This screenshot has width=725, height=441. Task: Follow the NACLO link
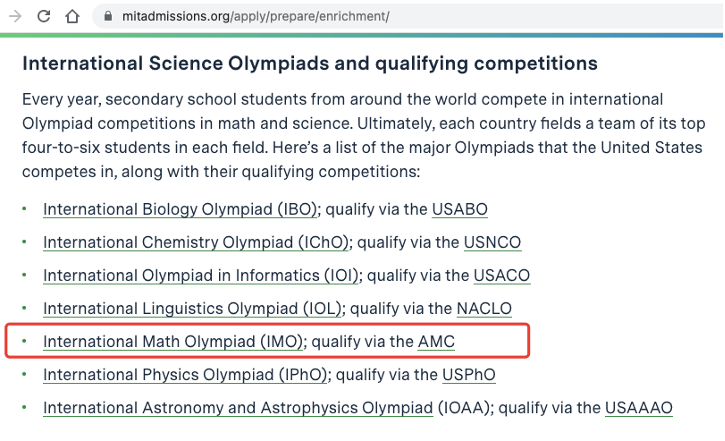(x=484, y=309)
